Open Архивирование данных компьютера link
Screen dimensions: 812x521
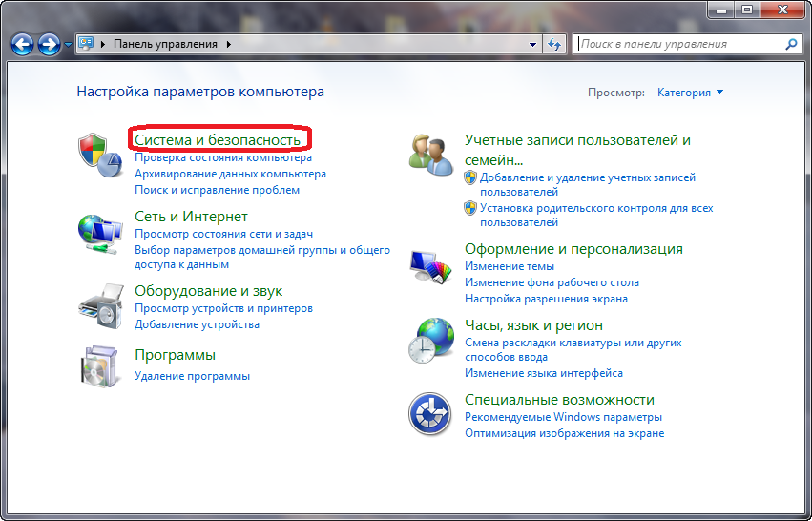tap(230, 174)
